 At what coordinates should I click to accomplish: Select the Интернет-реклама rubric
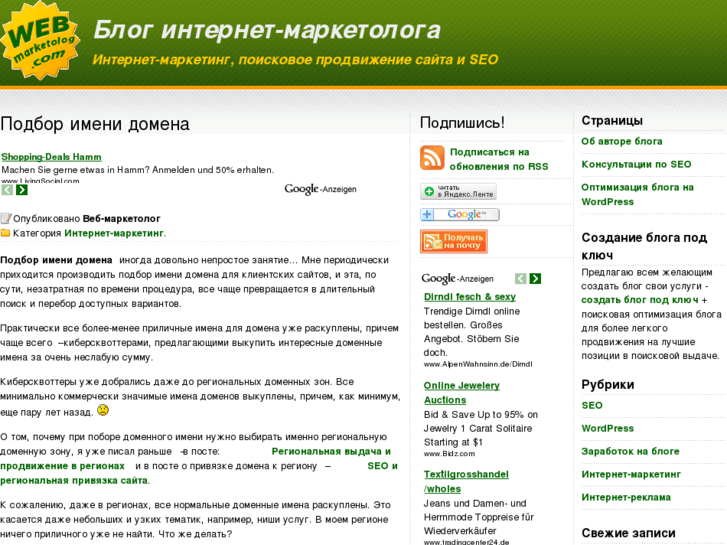[x=626, y=497]
